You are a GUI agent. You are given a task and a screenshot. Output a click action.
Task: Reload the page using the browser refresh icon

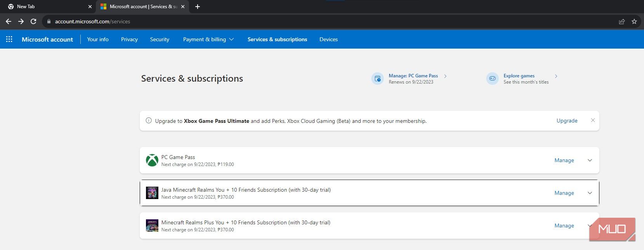tap(33, 21)
